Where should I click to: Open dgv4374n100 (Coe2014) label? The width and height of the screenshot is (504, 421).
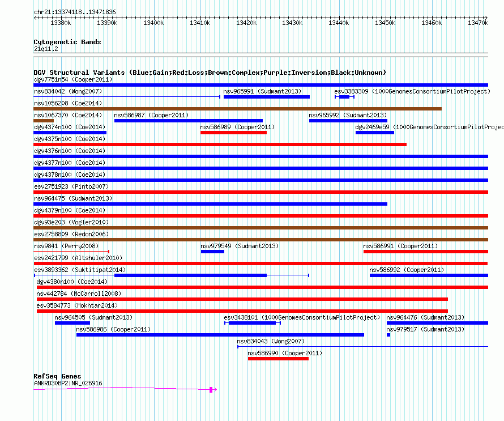point(70,127)
